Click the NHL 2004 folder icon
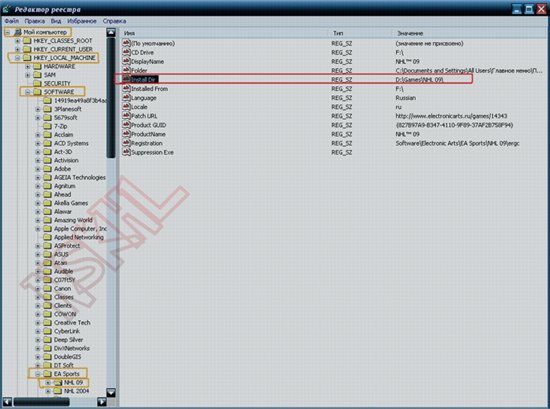550x409 pixels. click(x=58, y=391)
